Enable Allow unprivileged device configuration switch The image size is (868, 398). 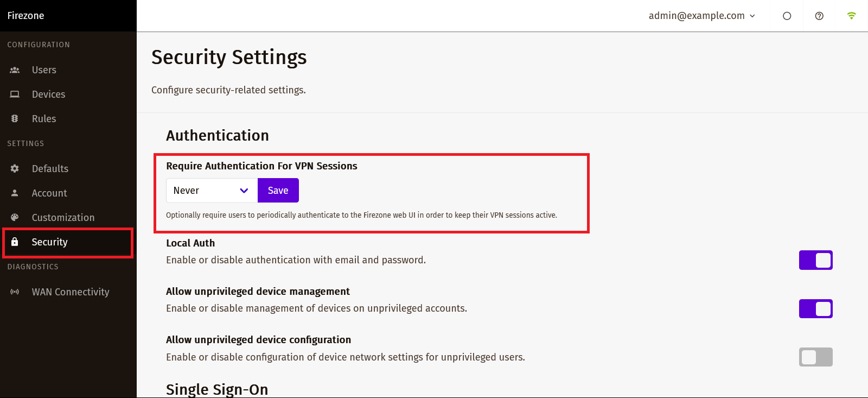click(x=816, y=357)
